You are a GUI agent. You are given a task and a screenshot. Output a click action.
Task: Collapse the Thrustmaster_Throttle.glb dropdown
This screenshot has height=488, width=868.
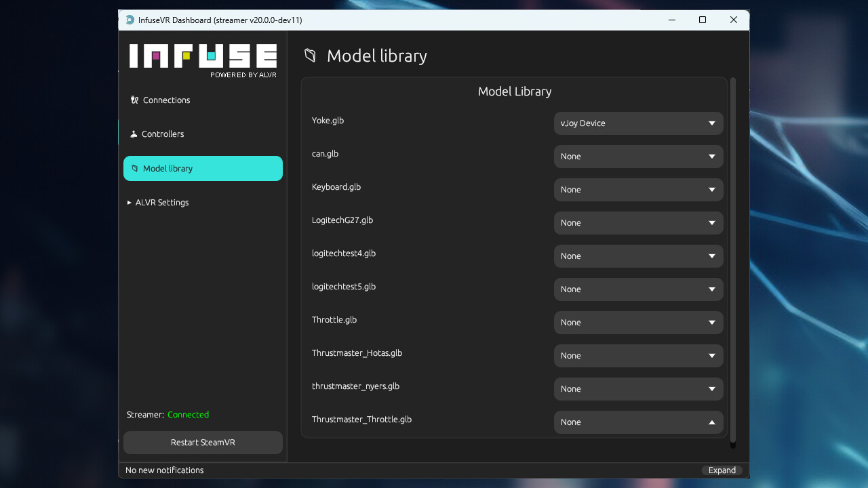click(637, 422)
